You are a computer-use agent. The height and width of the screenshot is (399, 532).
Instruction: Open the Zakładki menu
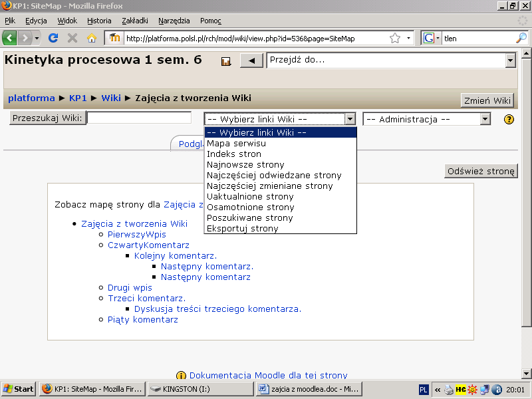(x=135, y=21)
